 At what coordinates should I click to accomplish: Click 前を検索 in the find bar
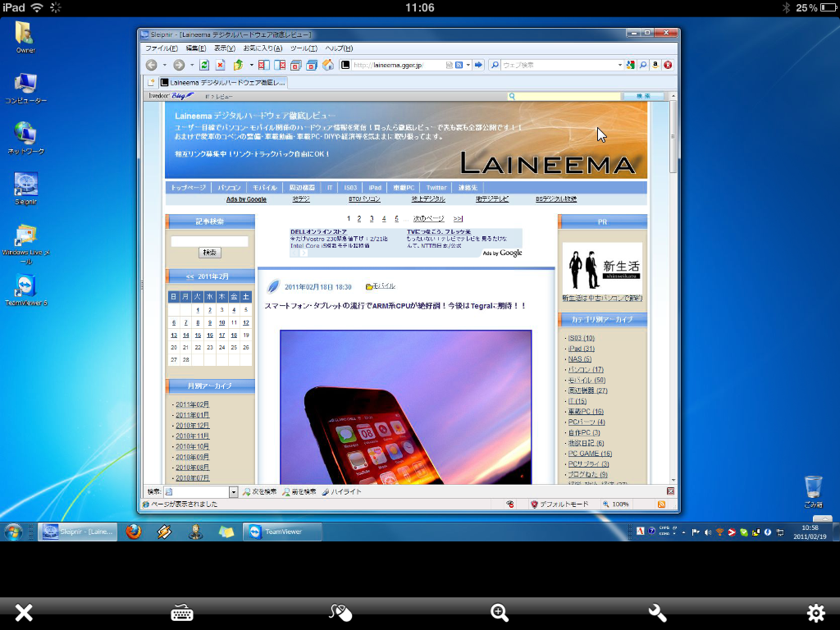[299, 492]
